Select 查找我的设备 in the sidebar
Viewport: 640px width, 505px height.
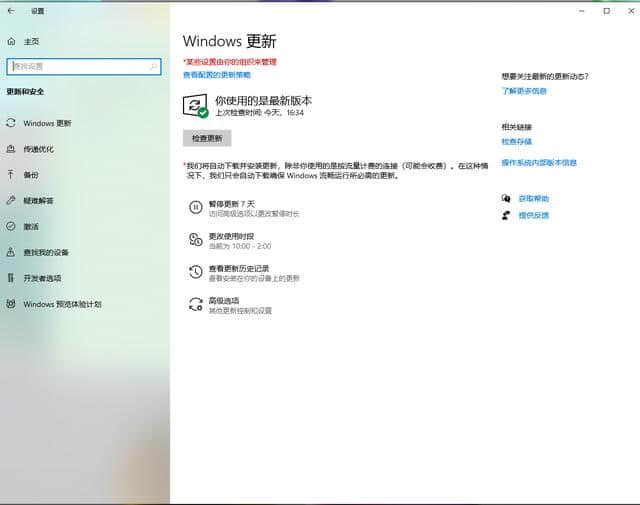46,252
